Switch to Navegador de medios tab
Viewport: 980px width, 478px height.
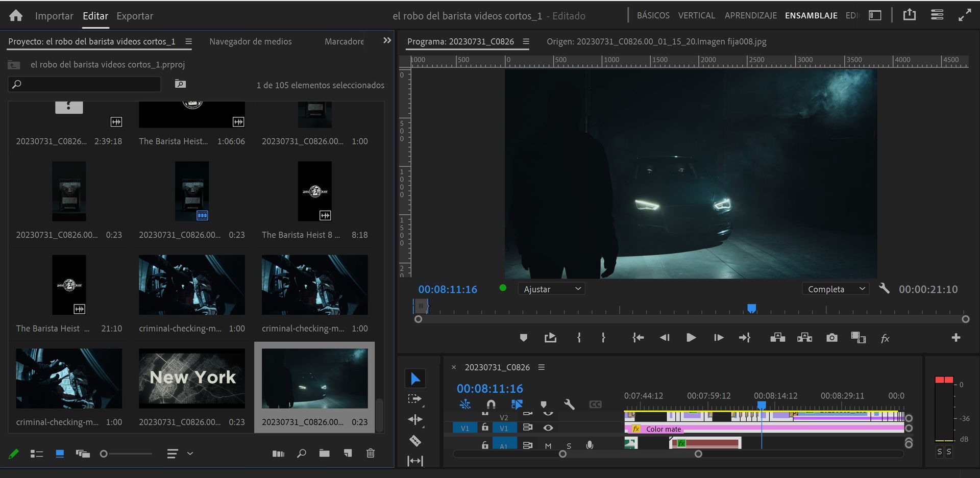click(250, 41)
